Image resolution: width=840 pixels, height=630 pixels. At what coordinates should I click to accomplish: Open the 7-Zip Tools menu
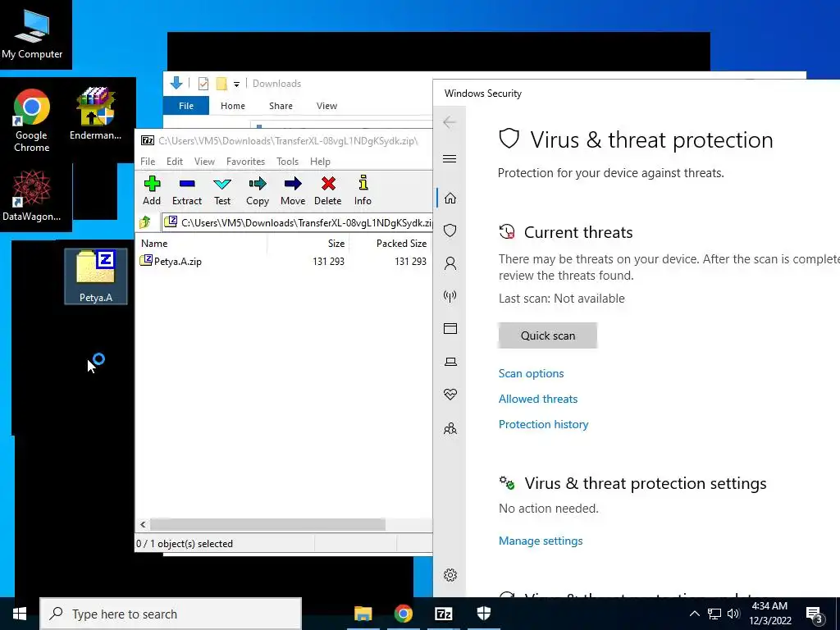tap(287, 162)
